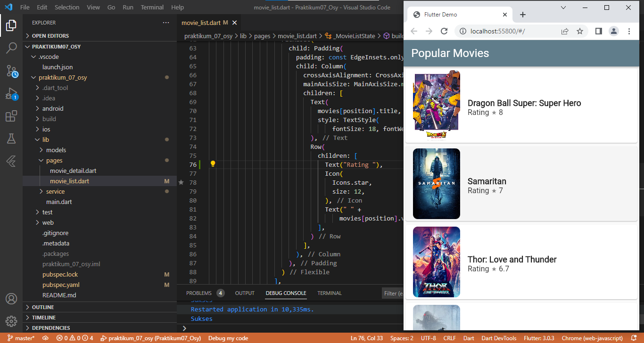Click the Samaritan movie poster
644x343 pixels.
tap(437, 184)
